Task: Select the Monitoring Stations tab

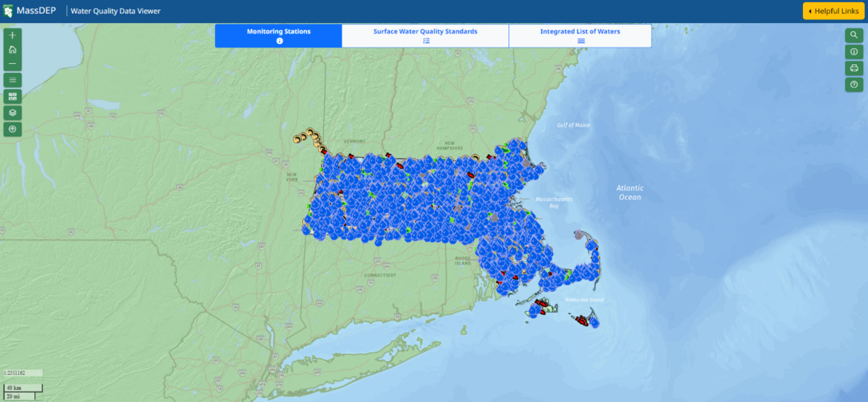Action: (279, 36)
